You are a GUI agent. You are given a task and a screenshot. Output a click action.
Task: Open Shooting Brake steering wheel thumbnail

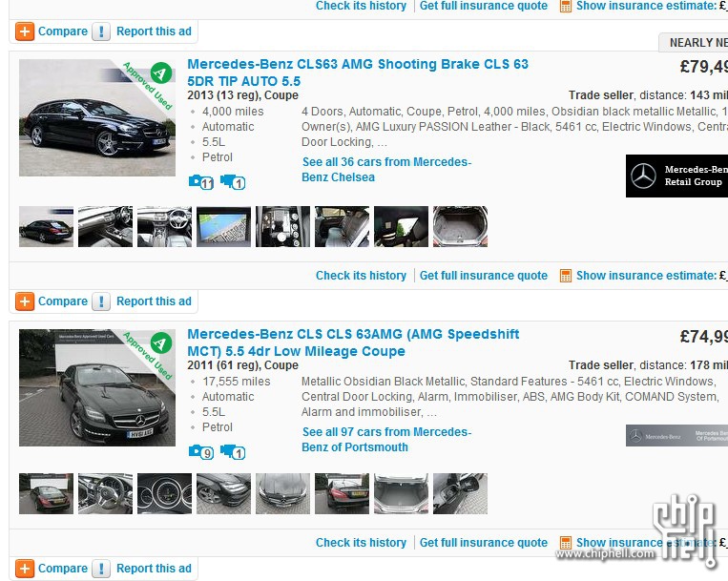[164, 226]
